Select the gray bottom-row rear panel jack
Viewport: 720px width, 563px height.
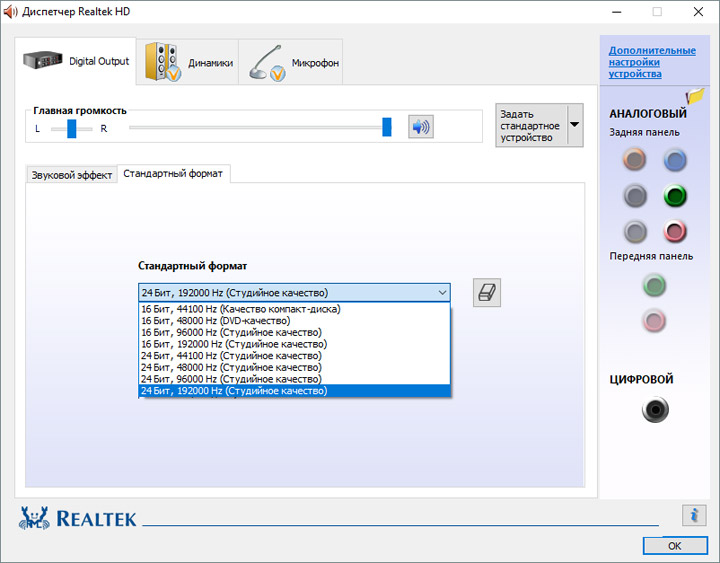pos(635,231)
